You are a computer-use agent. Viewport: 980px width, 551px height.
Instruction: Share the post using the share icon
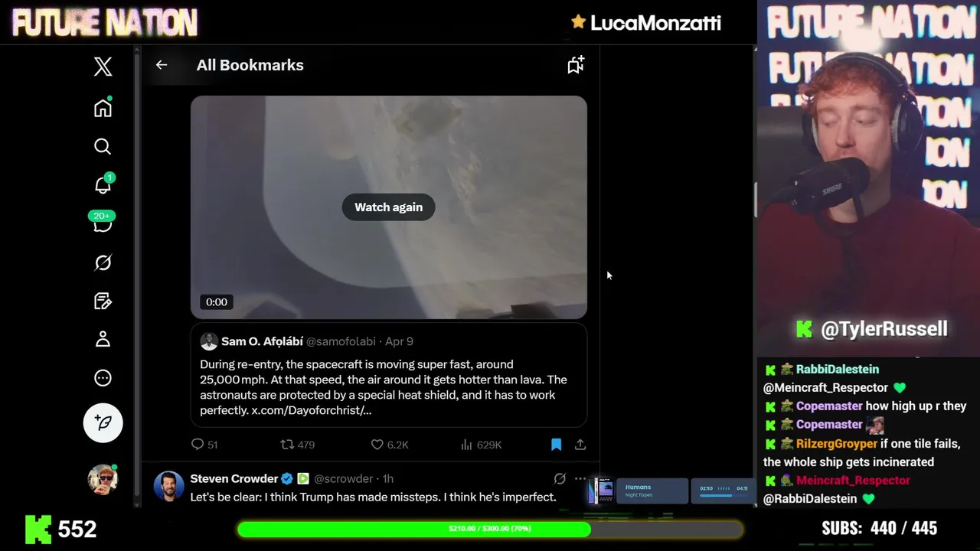pos(580,445)
